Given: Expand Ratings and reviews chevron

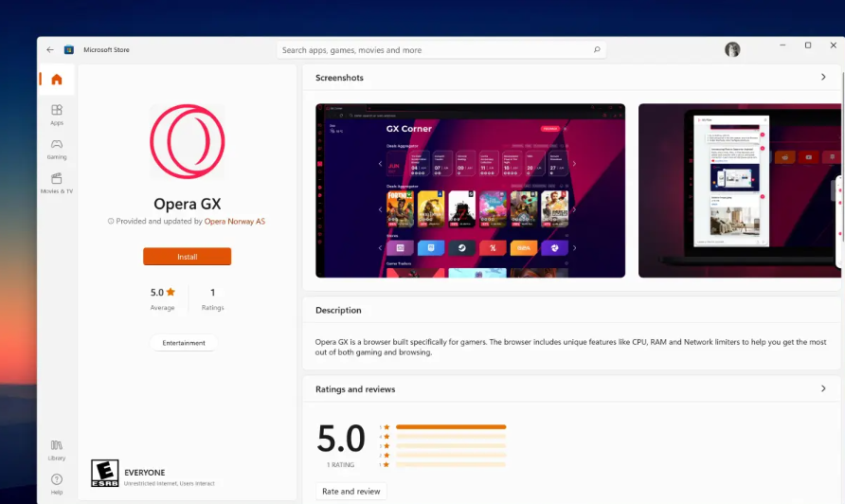Looking at the screenshot, I should [x=823, y=388].
